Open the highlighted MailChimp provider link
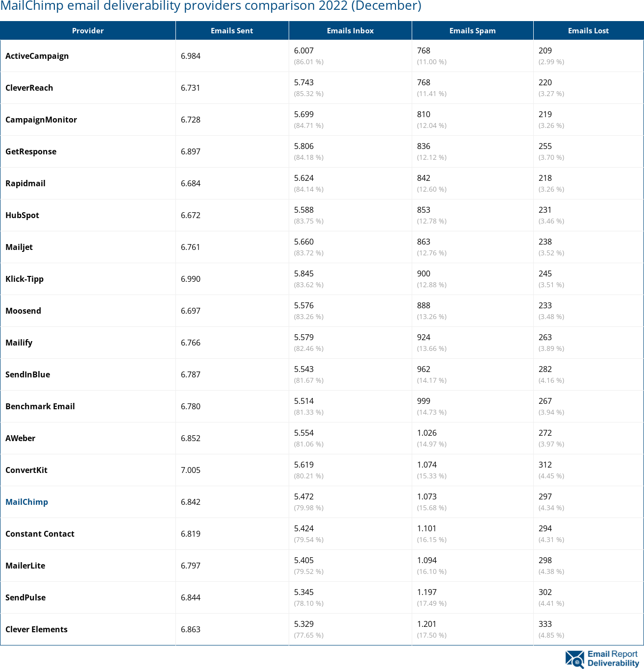Screen dimensions: 644x669 [x=26, y=502]
